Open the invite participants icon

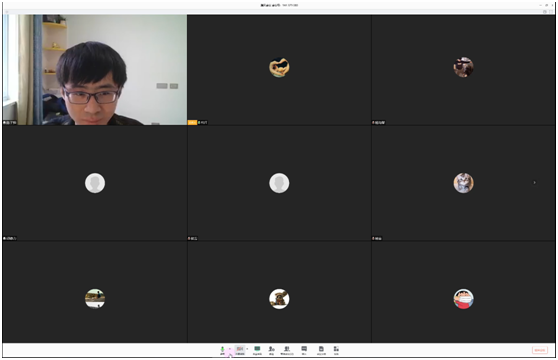[x=271, y=350]
